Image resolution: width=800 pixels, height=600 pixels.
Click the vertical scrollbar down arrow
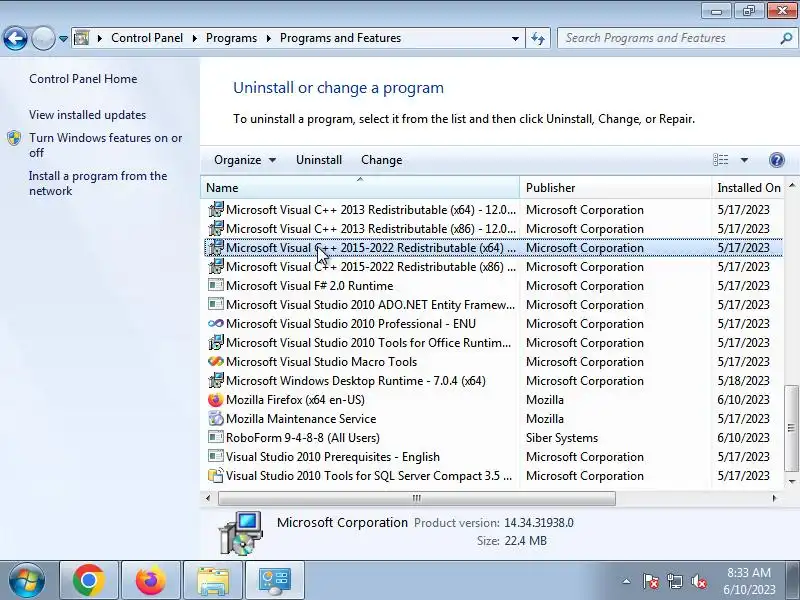tap(791, 481)
